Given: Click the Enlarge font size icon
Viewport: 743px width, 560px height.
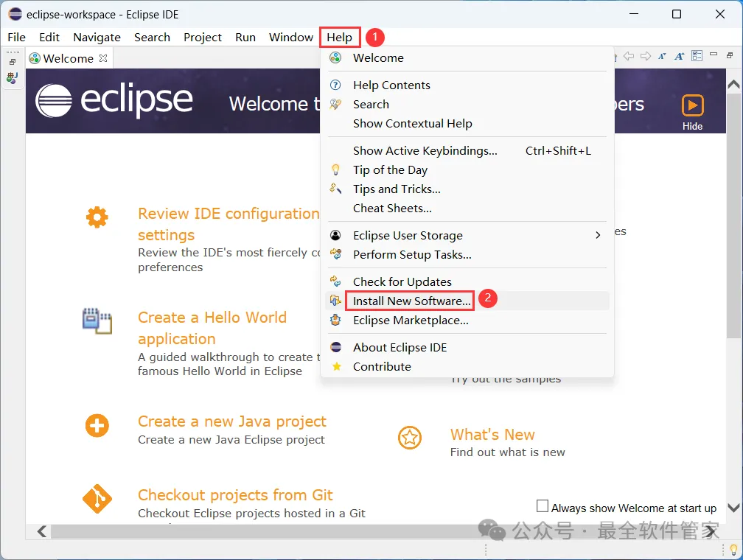Looking at the screenshot, I should click(x=680, y=57).
